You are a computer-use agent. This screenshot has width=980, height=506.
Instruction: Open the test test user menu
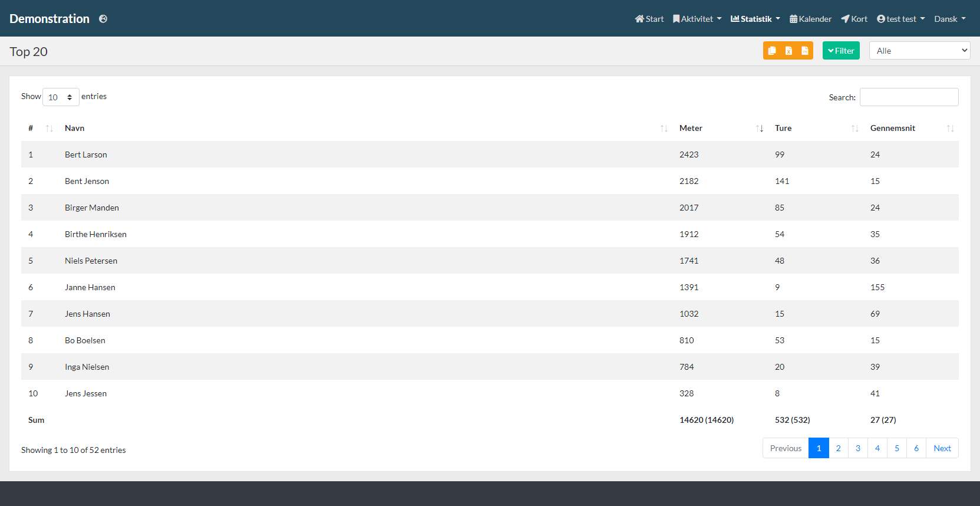coord(901,19)
